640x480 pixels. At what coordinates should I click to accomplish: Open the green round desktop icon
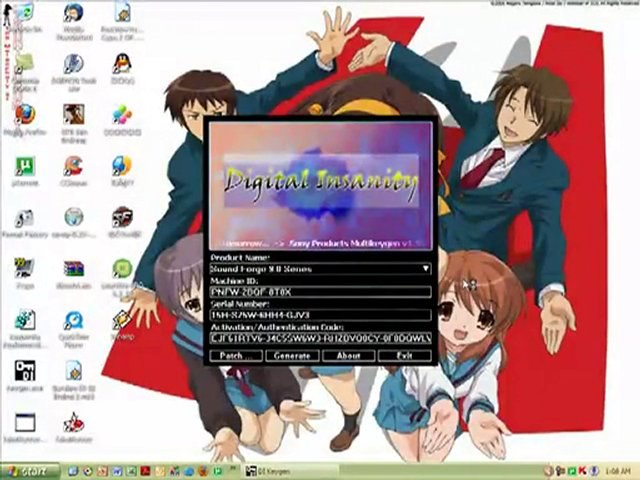tap(122, 268)
